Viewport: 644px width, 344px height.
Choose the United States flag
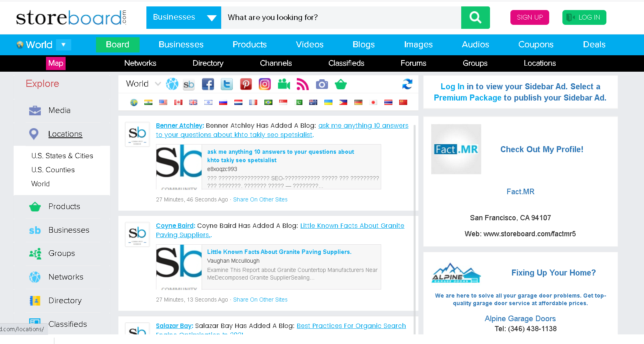pyautogui.click(x=163, y=103)
